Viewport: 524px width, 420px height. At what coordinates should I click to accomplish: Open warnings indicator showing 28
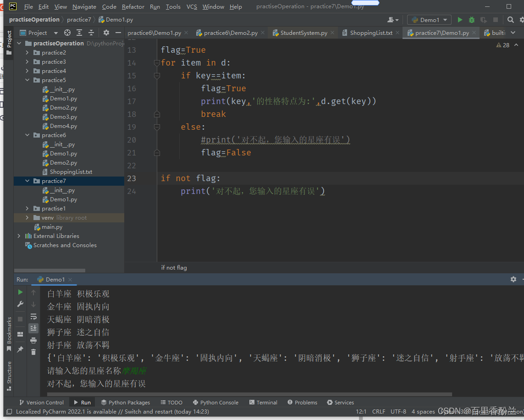tap(503, 45)
